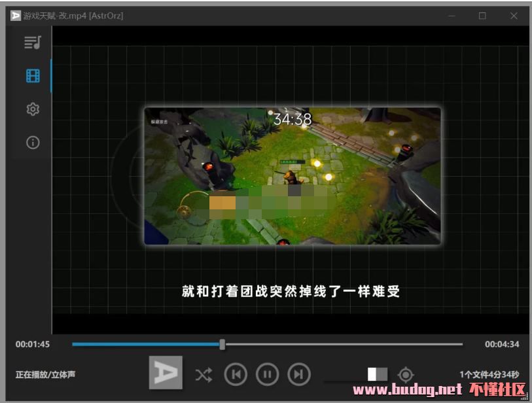The width and height of the screenshot is (532, 403).
Task: Seek to the unplayed part of the progress bar
Action: click(344, 344)
